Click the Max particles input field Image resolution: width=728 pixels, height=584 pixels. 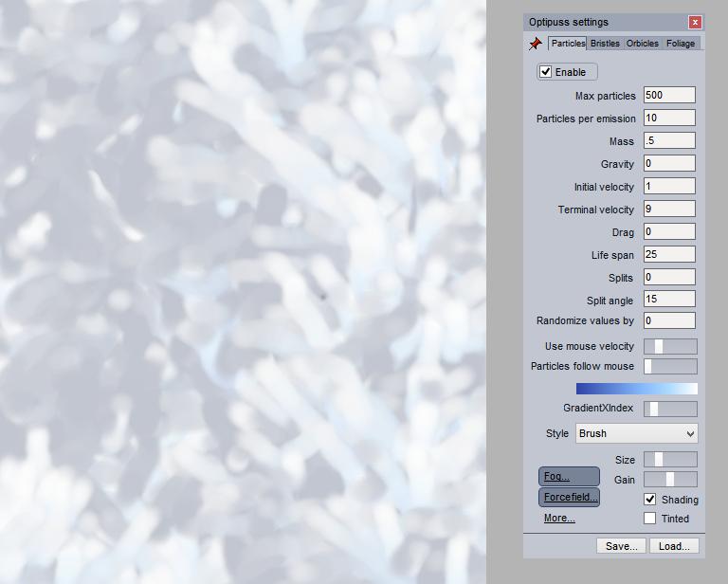pyautogui.click(x=668, y=95)
